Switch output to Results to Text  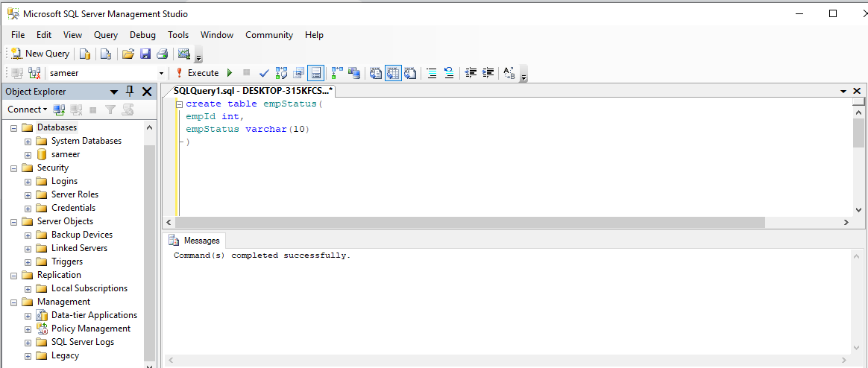(x=376, y=72)
